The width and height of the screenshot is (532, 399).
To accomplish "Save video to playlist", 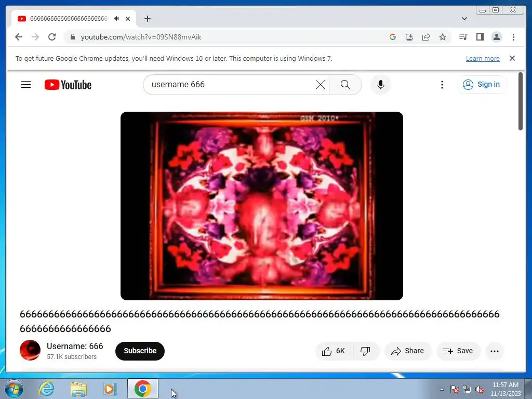I will coord(458,351).
